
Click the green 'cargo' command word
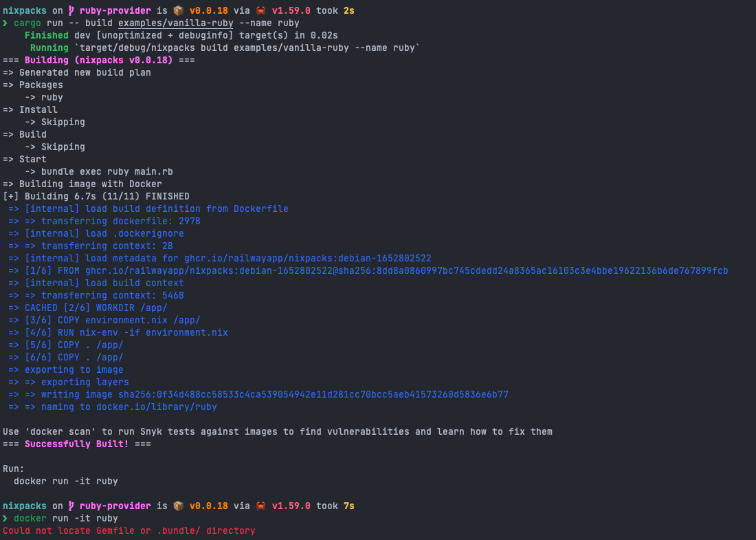27,23
